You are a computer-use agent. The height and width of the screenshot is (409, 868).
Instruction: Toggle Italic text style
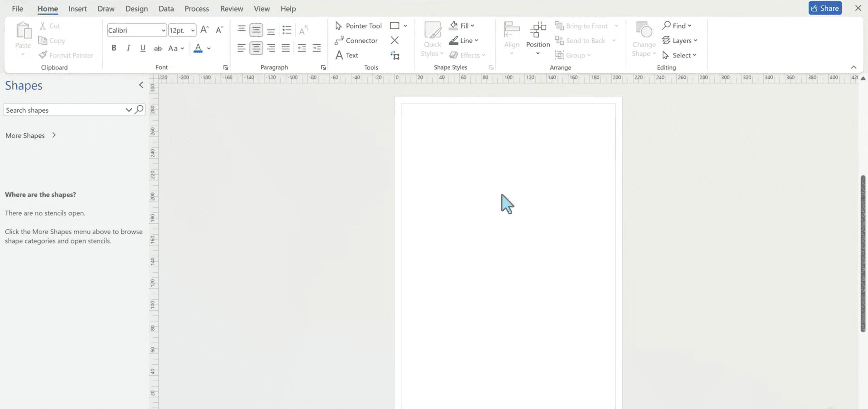128,48
